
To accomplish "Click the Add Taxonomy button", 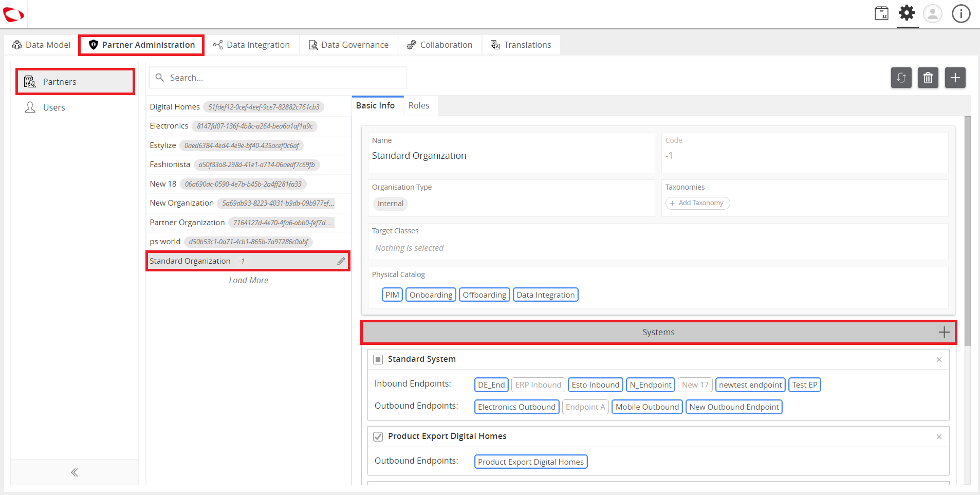I will (x=698, y=203).
